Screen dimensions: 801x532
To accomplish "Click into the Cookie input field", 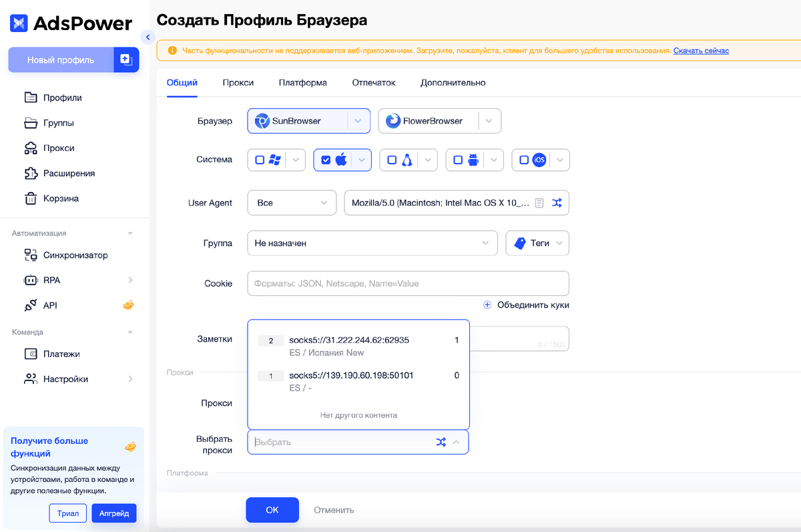I will tap(408, 283).
